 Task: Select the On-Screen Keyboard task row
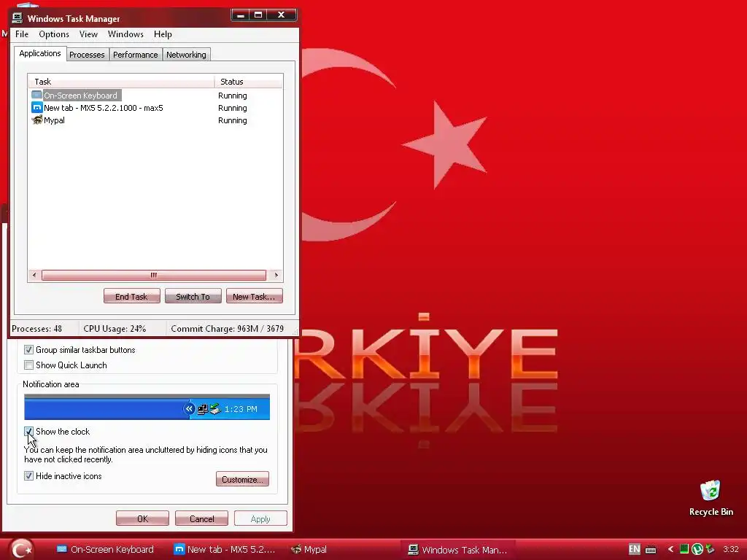[155, 96]
